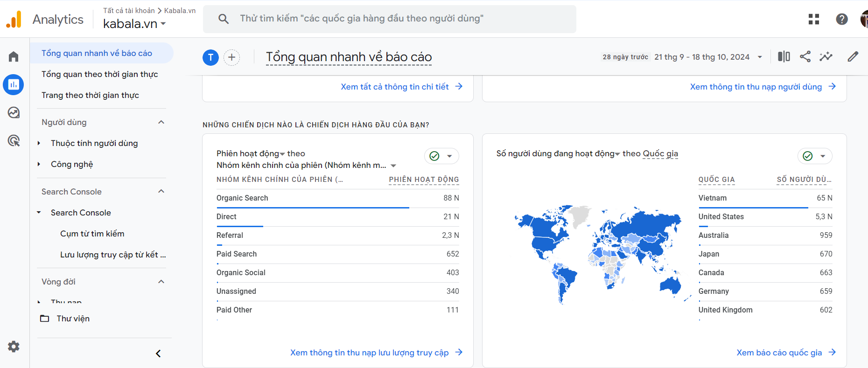Click the compare data view icon
The width and height of the screenshot is (868, 368).
(784, 57)
